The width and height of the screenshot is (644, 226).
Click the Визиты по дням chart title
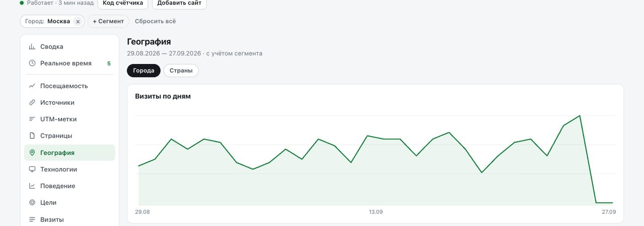click(x=163, y=96)
